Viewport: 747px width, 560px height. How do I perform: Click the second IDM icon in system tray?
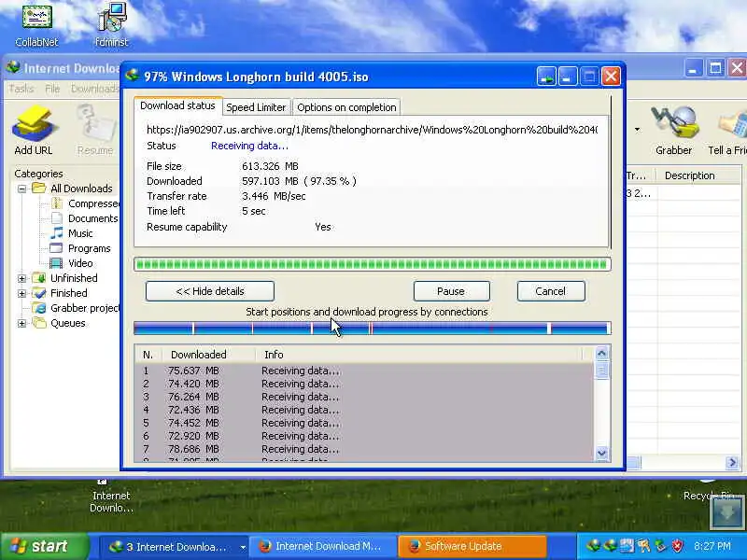point(610,546)
